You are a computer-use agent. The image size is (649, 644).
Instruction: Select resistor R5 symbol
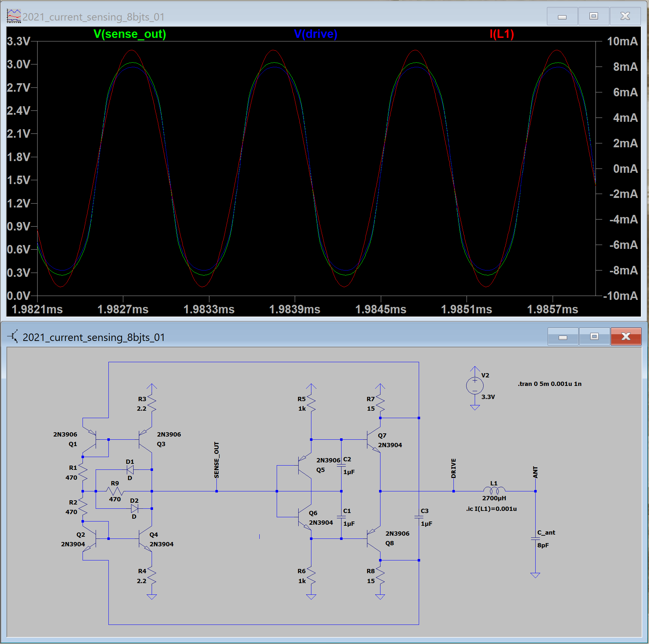(311, 403)
